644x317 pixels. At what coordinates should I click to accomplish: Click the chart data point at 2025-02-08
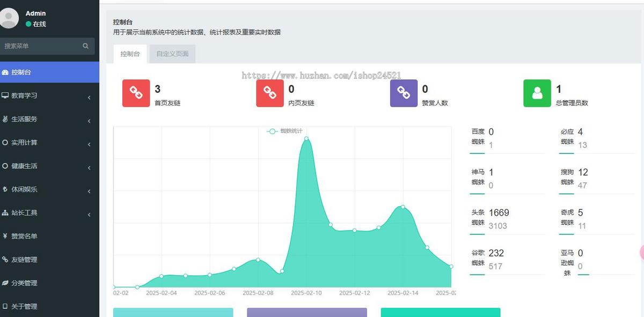pyautogui.click(x=258, y=260)
